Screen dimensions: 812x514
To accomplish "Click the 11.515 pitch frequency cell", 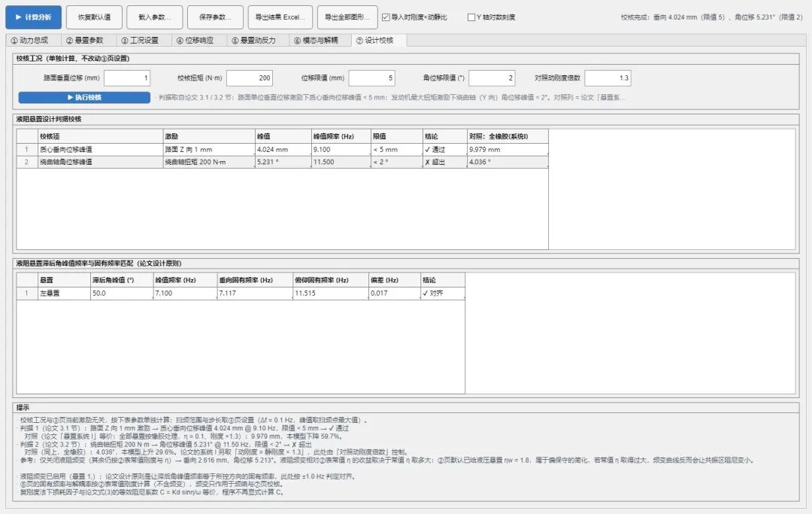I will click(x=331, y=293).
